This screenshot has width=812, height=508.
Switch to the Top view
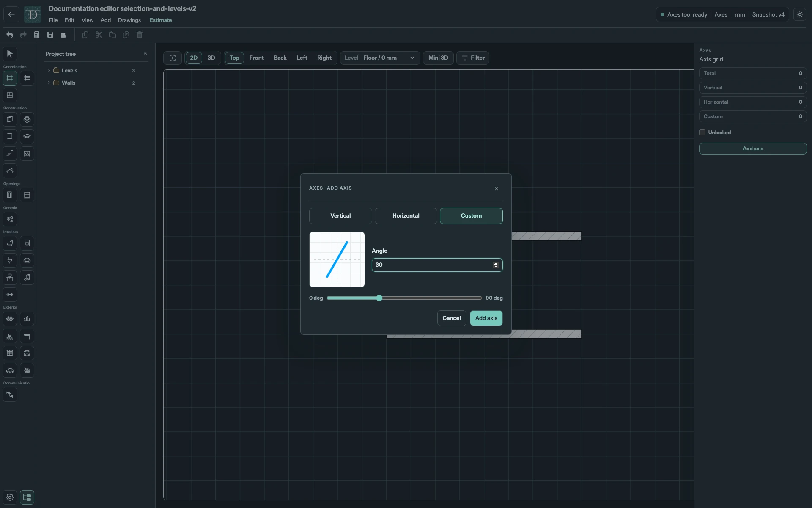click(234, 58)
